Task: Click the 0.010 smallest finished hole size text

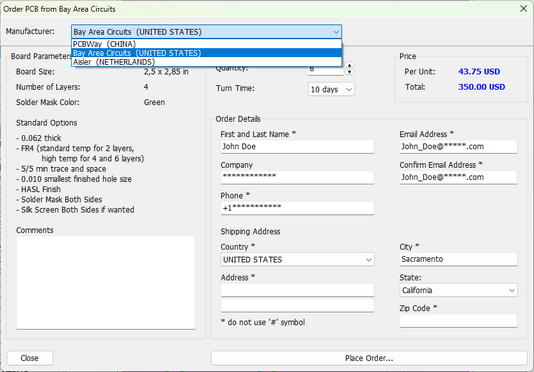Action: pos(74,179)
